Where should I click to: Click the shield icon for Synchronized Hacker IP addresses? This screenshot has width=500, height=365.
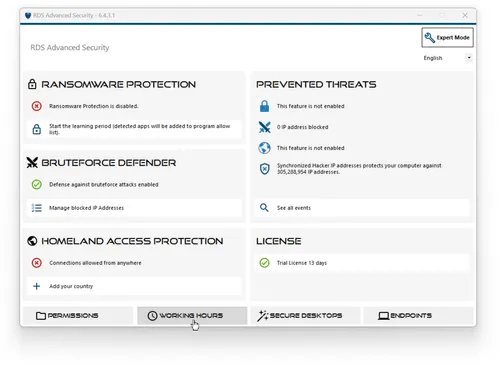click(264, 169)
